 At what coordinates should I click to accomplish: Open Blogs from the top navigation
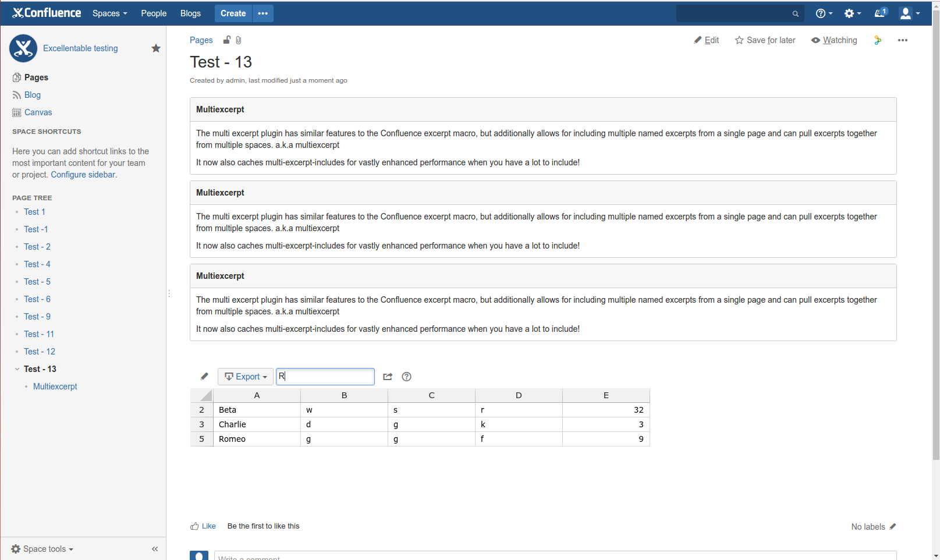(190, 13)
